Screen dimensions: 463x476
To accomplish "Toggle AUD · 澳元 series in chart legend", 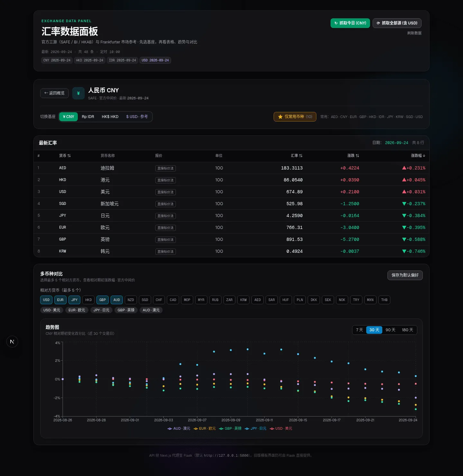I will (x=179, y=428).
